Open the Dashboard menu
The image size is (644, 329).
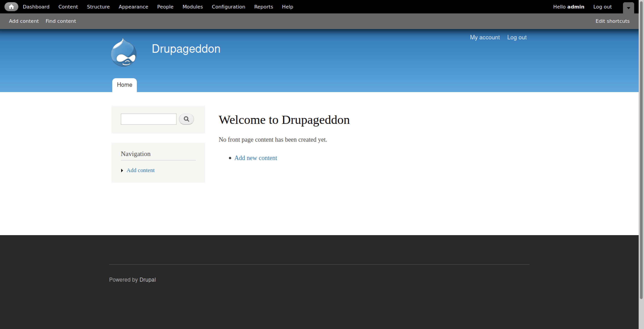[x=36, y=7]
